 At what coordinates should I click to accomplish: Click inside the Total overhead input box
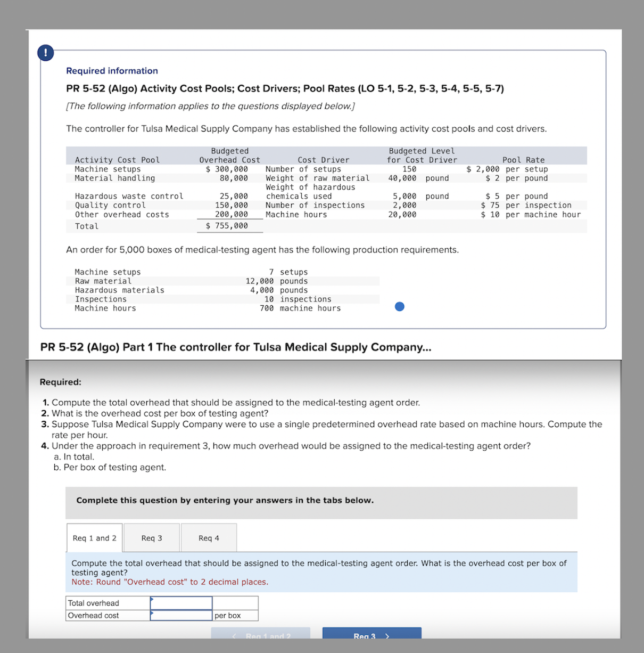click(181, 602)
